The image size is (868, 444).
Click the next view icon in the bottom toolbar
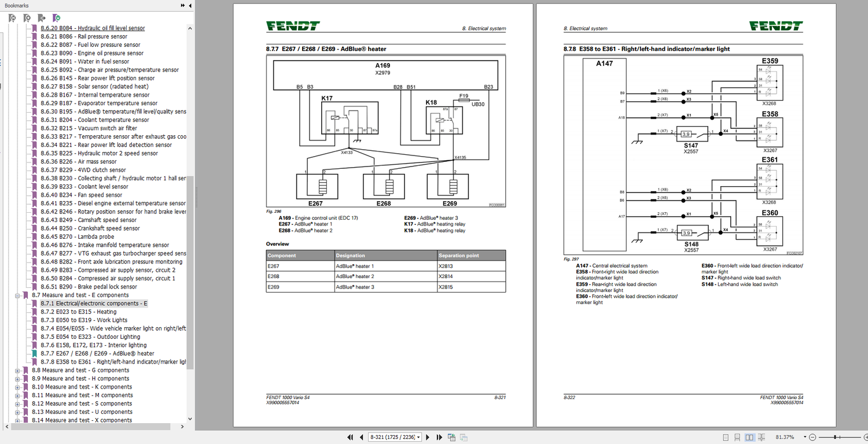(464, 437)
